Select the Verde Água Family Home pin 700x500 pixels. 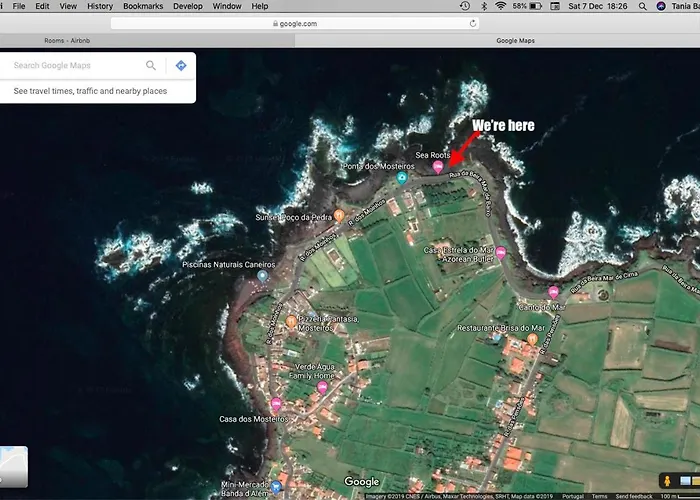tap(322, 387)
